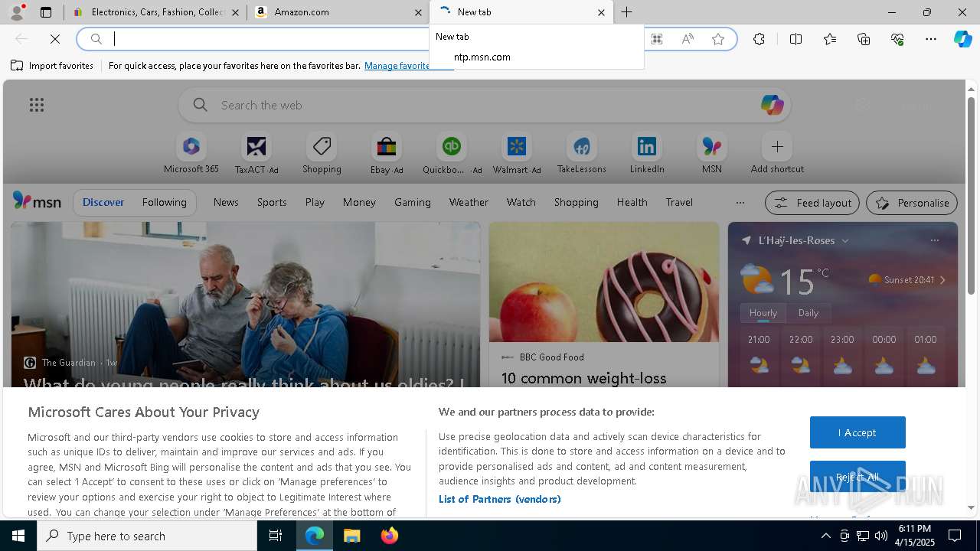Open the Manage favorites link
Image resolution: width=980 pixels, height=551 pixels.
397,66
